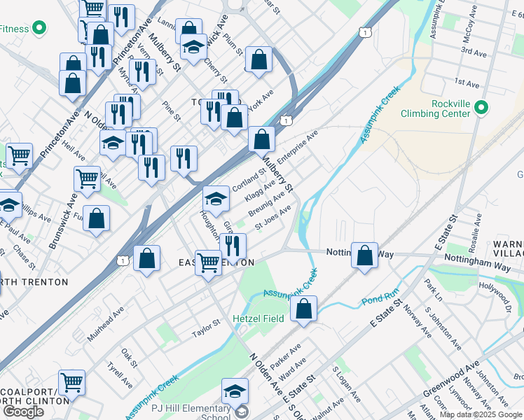
Task: Click the Taylor St street label
Action: [206, 328]
